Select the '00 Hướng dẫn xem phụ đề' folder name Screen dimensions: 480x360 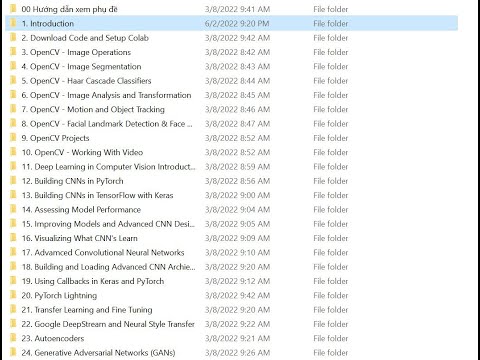69,9
